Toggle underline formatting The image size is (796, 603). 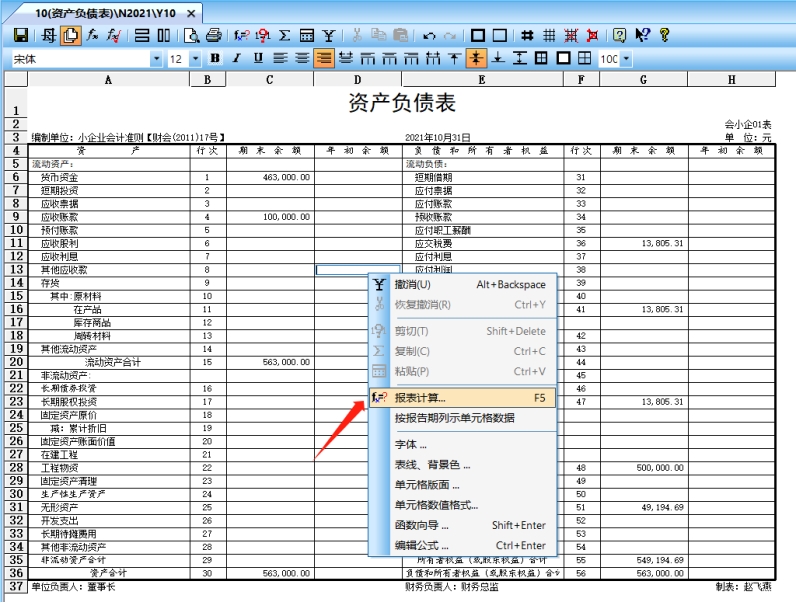coord(258,59)
